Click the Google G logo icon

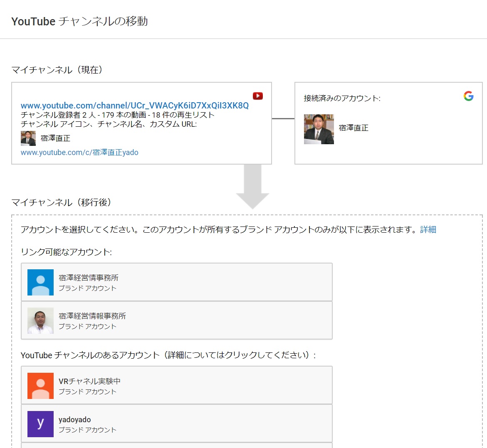click(x=468, y=96)
